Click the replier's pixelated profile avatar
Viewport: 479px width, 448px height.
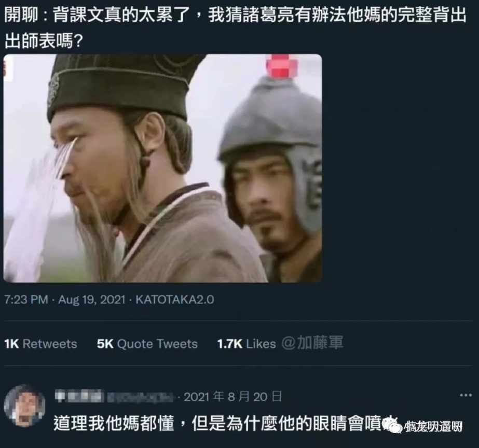(25, 405)
